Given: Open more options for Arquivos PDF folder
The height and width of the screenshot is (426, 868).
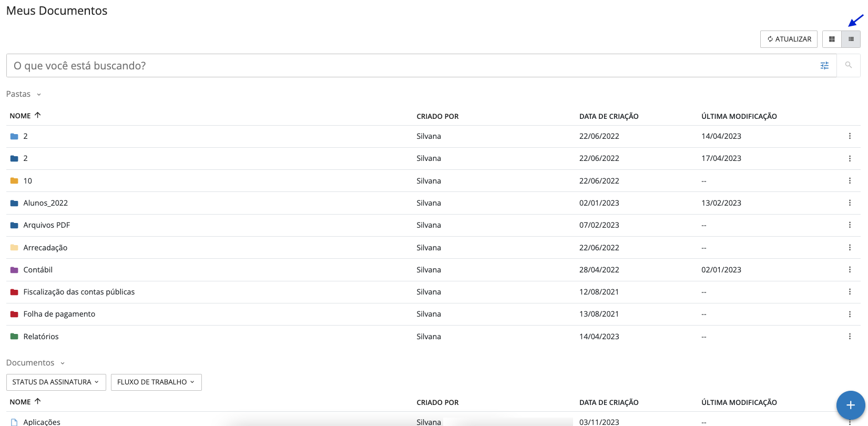Looking at the screenshot, I should [850, 225].
